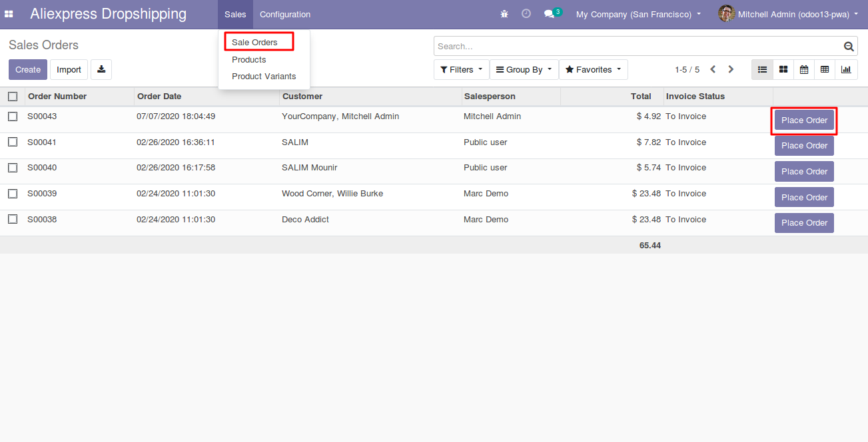This screenshot has width=868, height=442.
Task: Click the total $ 7.82
Action: coord(649,142)
